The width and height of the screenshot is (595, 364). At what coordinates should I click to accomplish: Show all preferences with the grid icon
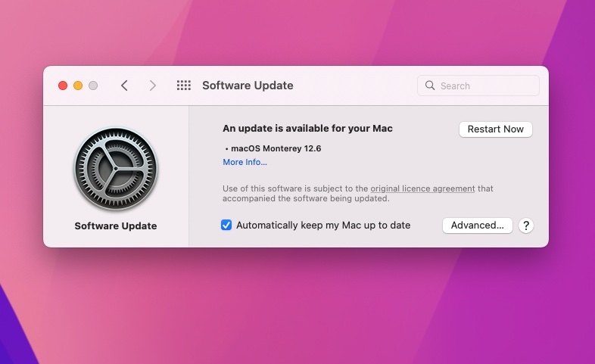pyautogui.click(x=184, y=86)
